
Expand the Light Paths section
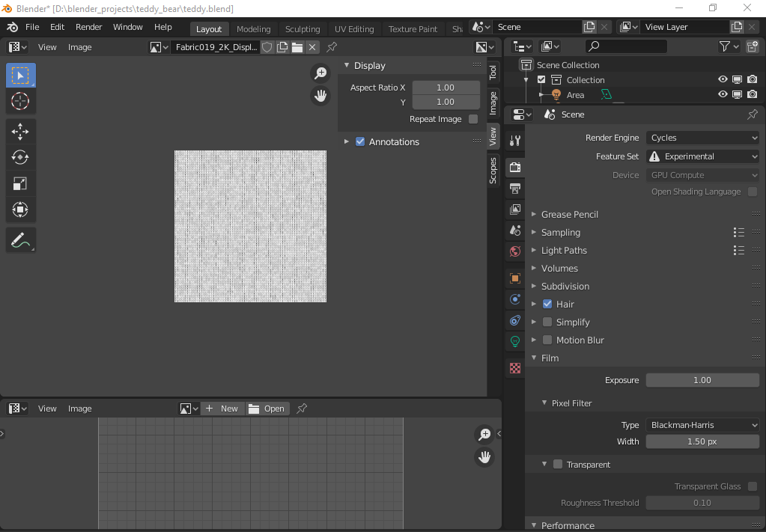(564, 250)
